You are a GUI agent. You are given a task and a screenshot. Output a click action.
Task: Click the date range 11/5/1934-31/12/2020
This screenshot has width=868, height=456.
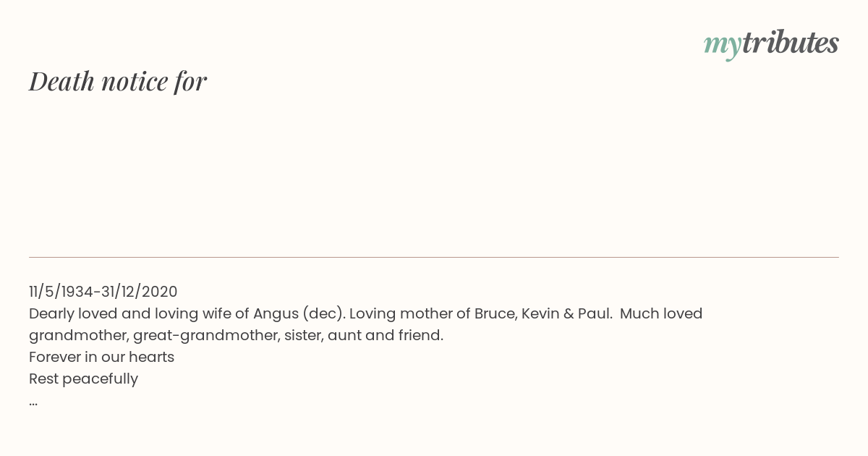[x=103, y=292]
